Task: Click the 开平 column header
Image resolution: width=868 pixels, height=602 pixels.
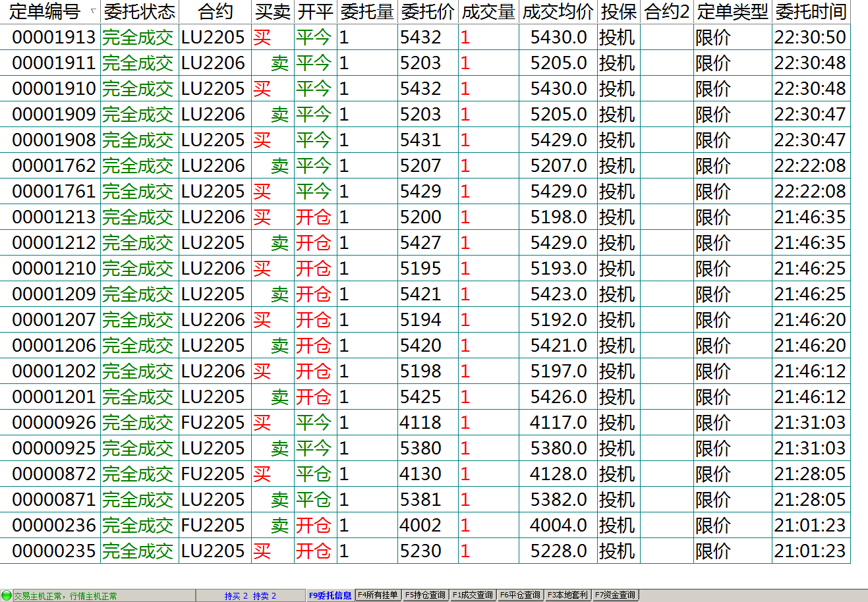Action: pyautogui.click(x=316, y=12)
